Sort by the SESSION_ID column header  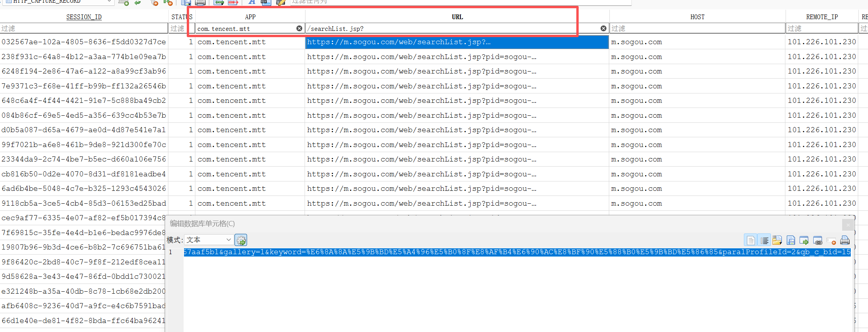click(x=84, y=17)
